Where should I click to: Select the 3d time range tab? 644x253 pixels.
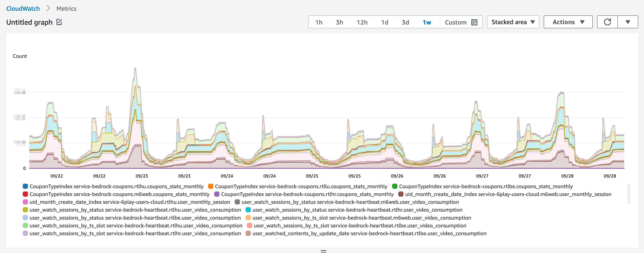(405, 22)
